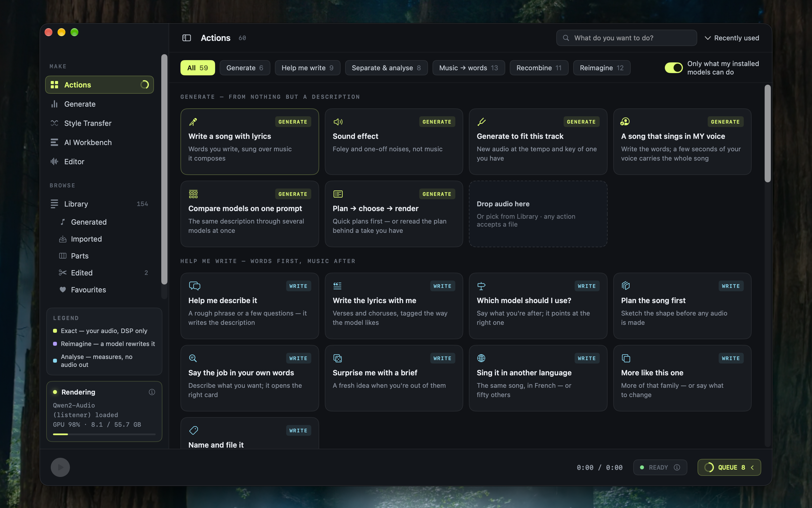Open Style Transfer in the sidebar
Viewport: 812px width, 508px height.
click(x=99, y=123)
